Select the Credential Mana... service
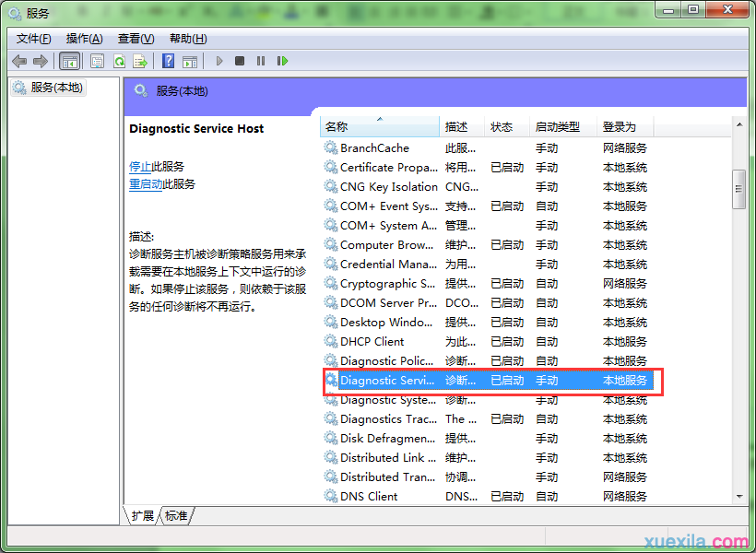This screenshot has height=553, width=756. point(488,265)
